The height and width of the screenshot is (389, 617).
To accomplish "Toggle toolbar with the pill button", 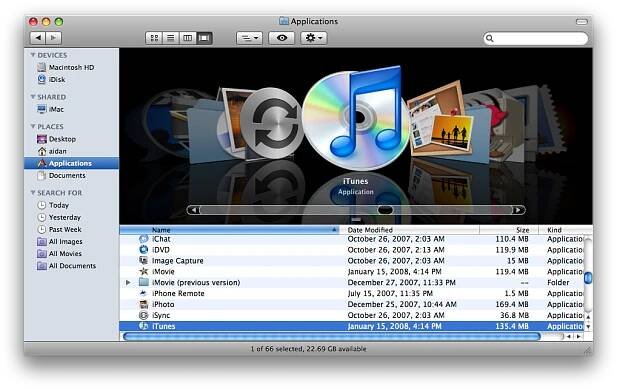I will pos(582,21).
